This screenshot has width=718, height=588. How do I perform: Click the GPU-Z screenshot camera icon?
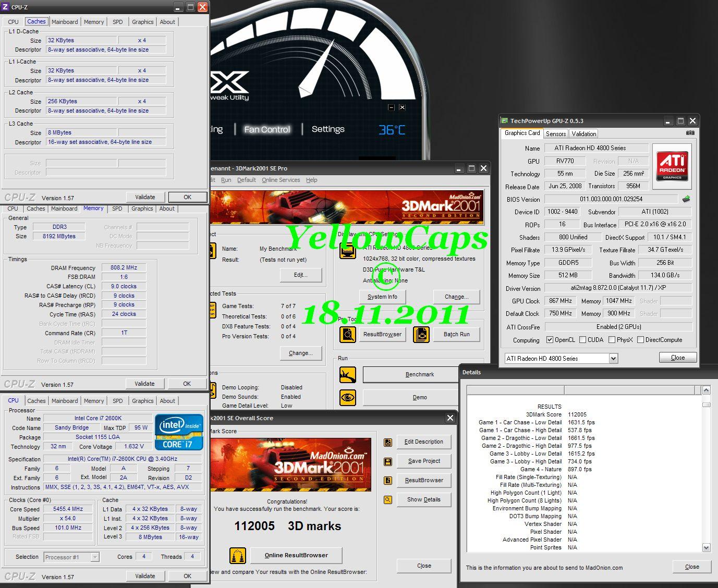pyautogui.click(x=690, y=133)
